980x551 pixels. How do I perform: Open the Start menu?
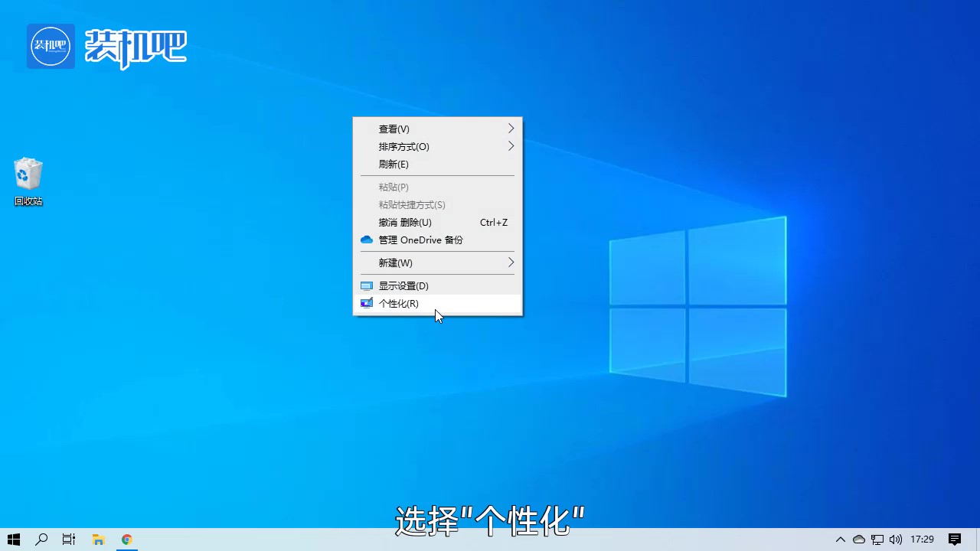(x=14, y=540)
